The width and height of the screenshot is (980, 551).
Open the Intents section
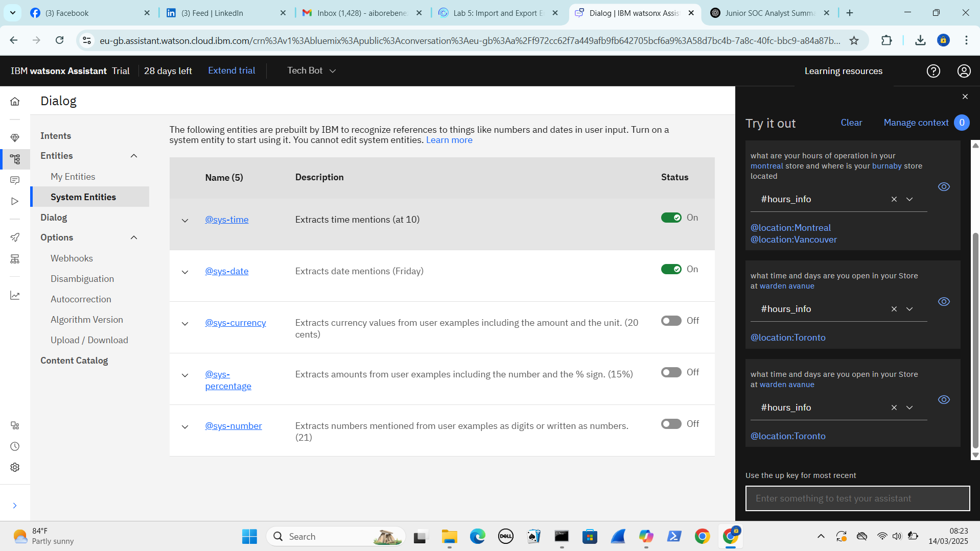[56, 136]
